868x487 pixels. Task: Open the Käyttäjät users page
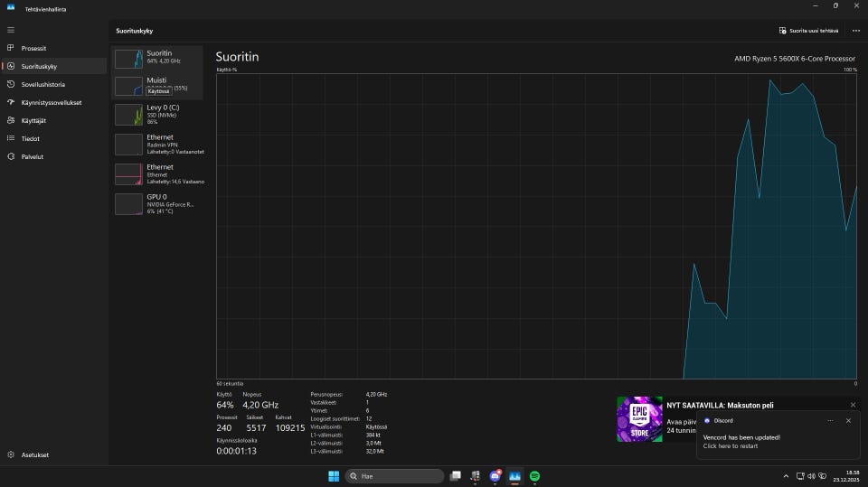(33, 120)
